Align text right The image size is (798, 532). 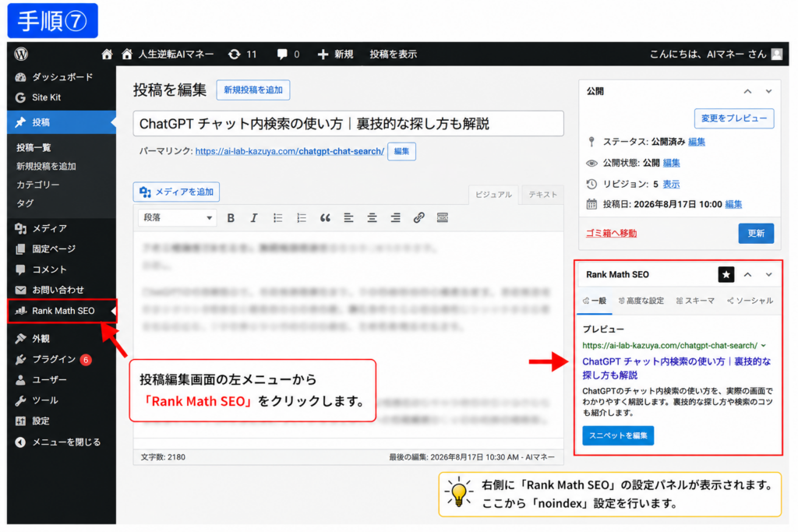pos(395,217)
